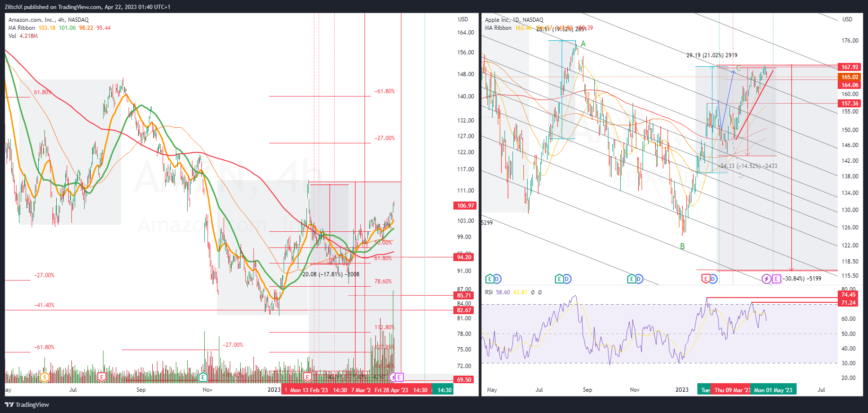The height and width of the screenshot is (413, 868).
Task: Click the -20.08 (-17.81%) -2008 measurement label
Action: coord(330,274)
